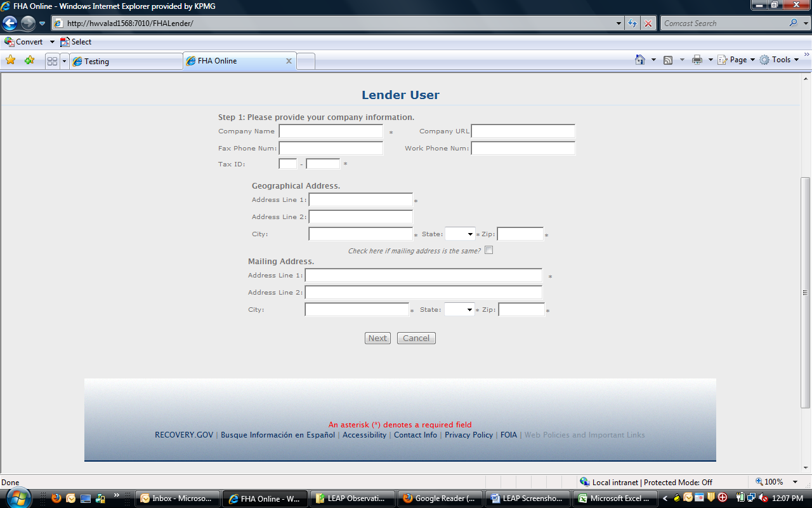The image size is (812, 508).
Task: Click the Company Name input field
Action: (x=331, y=131)
